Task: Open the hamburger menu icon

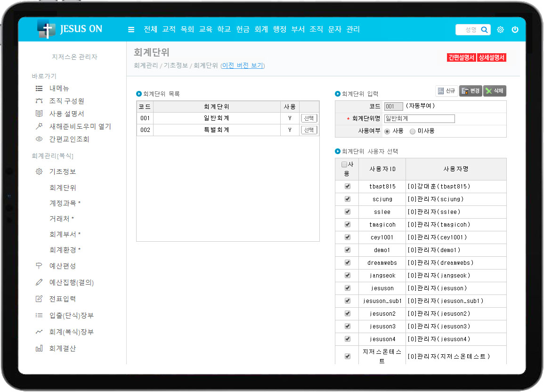Action: [x=131, y=30]
